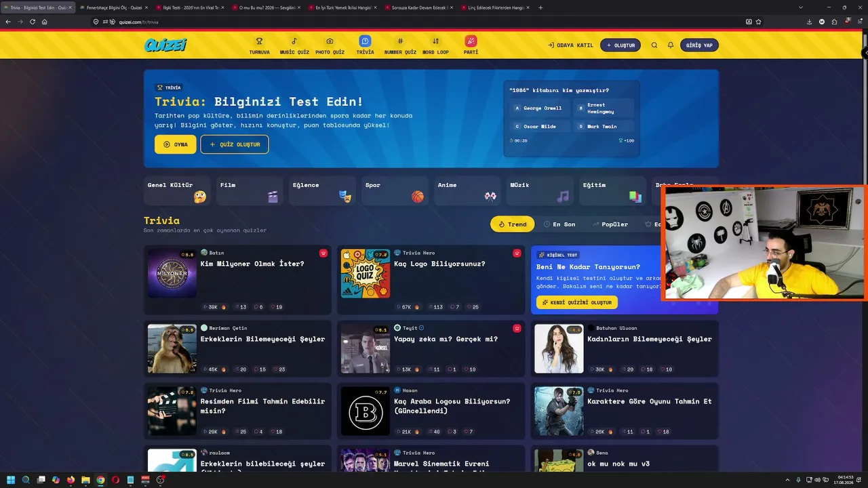Choose the Müzik category

tap(540, 191)
